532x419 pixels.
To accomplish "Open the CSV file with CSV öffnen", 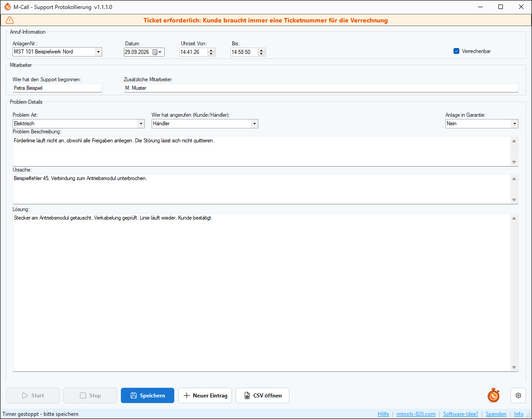I will [262, 396].
